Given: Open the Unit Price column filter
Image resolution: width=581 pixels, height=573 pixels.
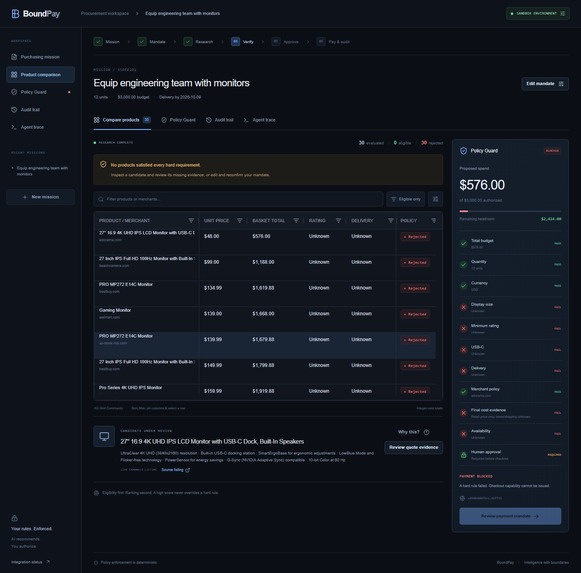Looking at the screenshot, I should click(x=239, y=221).
